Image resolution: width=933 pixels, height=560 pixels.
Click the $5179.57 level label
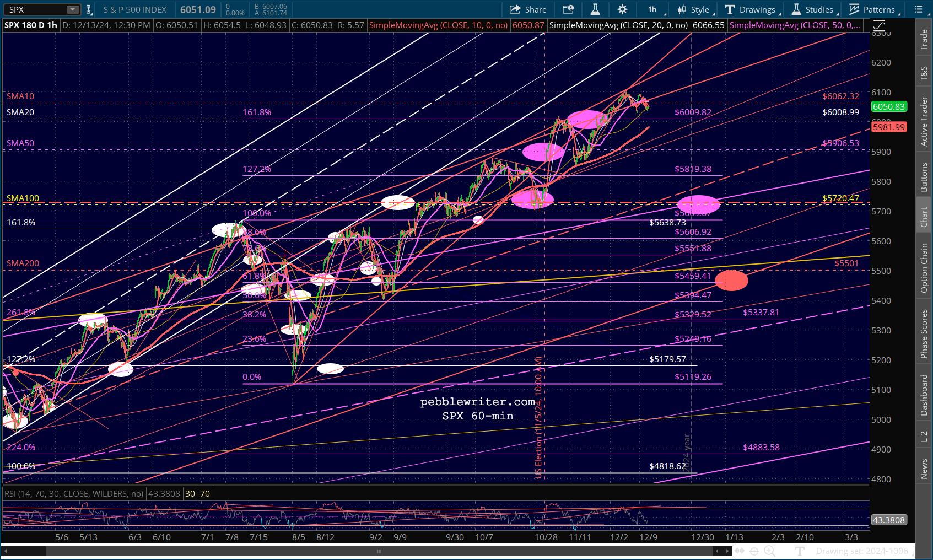[667, 359]
